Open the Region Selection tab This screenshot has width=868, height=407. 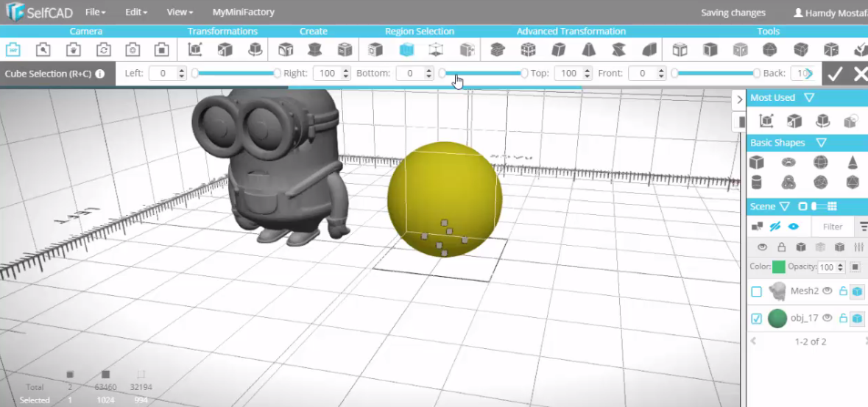420,31
